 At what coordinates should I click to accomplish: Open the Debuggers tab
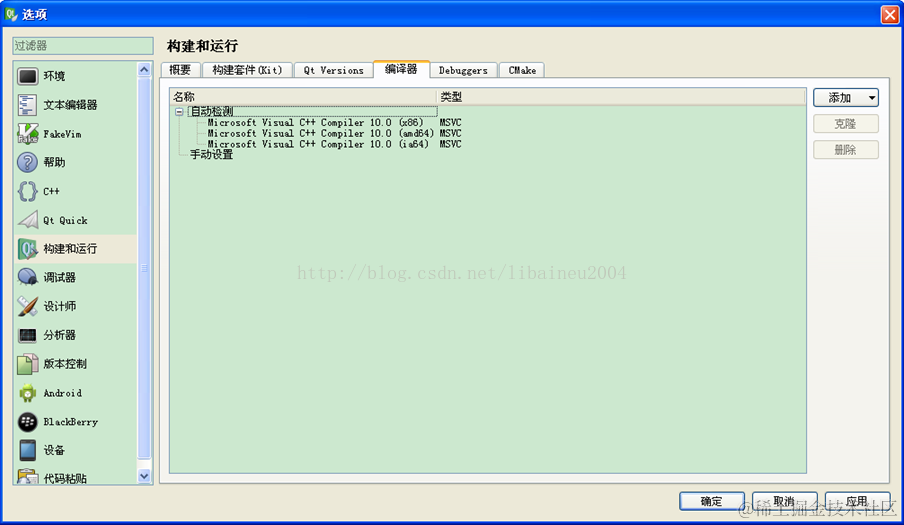(463, 70)
